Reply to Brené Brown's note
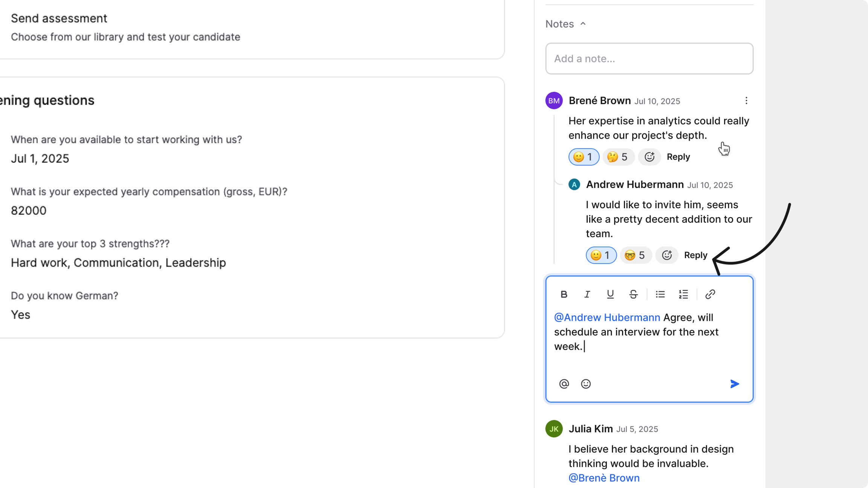Screen dimensions: 868x488 click(678, 157)
